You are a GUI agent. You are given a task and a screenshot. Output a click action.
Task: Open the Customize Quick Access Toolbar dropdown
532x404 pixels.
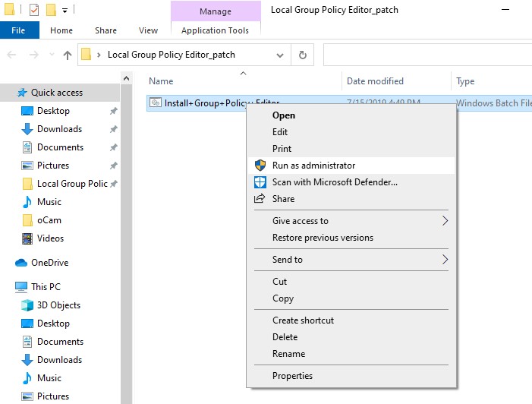tap(65, 11)
